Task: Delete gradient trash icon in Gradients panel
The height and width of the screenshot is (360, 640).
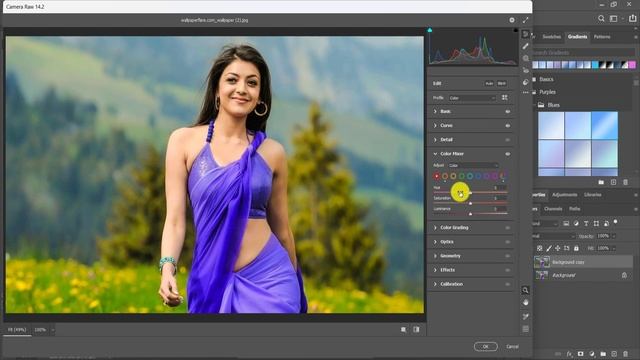Action: [x=626, y=182]
